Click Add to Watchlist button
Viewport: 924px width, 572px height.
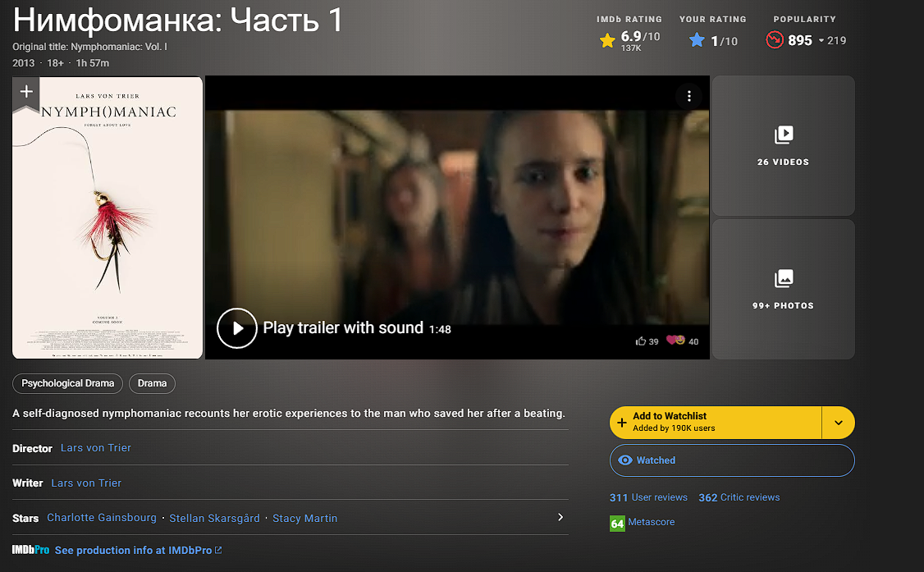[x=716, y=423]
